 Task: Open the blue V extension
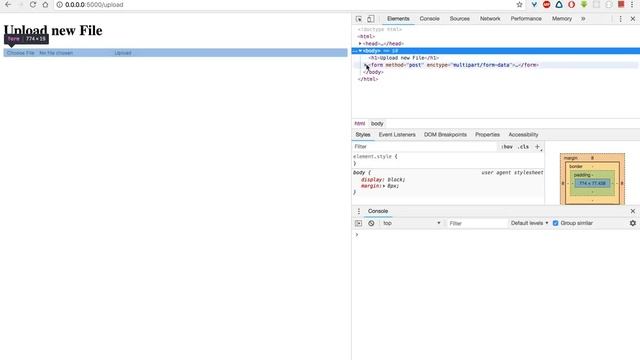point(534,4)
